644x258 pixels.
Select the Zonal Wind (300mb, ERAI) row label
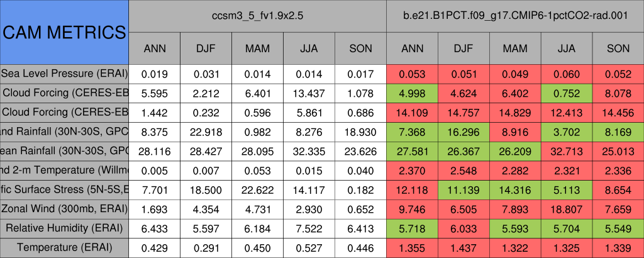pos(64,209)
